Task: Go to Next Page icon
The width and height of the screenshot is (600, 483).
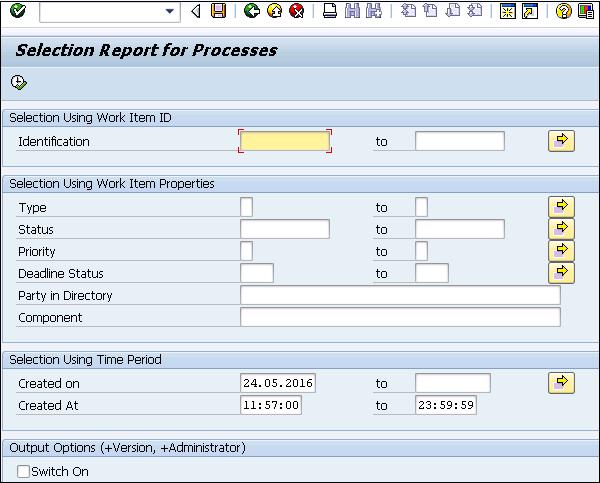Action: [x=453, y=11]
